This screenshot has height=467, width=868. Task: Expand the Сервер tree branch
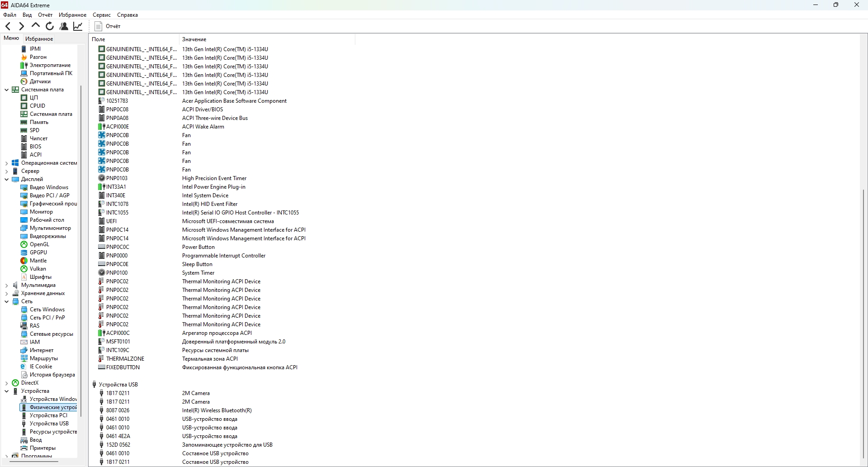click(6, 171)
